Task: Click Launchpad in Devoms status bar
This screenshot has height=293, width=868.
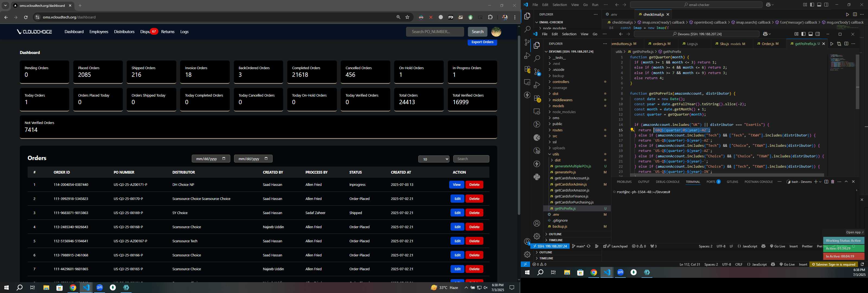Action: [x=615, y=246]
